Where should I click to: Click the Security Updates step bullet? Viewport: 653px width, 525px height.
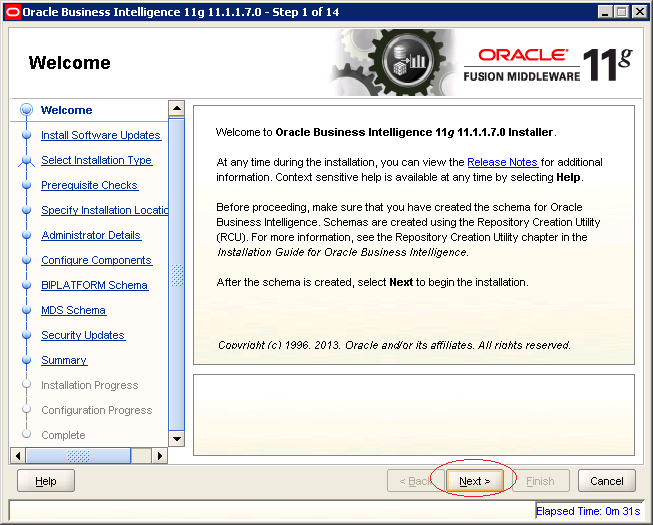coord(26,335)
